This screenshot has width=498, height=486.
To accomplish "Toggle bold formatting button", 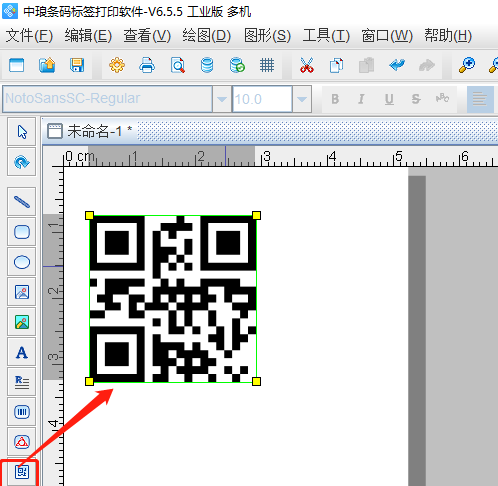I will click(335, 99).
